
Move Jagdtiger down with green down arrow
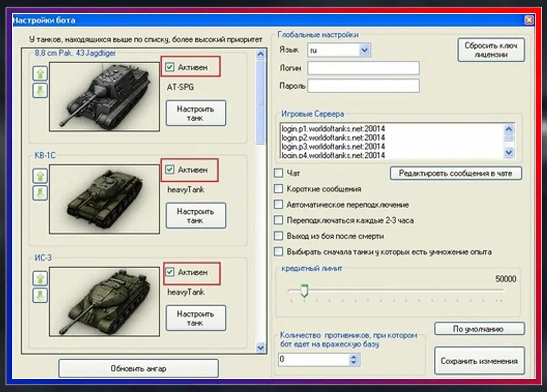[40, 91]
